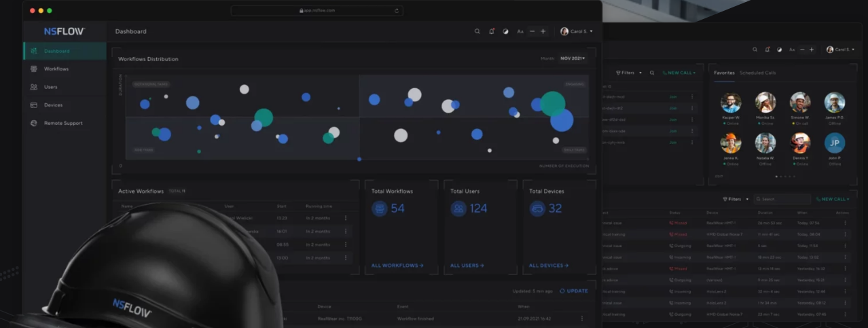Click the Total Workflows icon beside 54
The image size is (868, 328).
point(380,208)
